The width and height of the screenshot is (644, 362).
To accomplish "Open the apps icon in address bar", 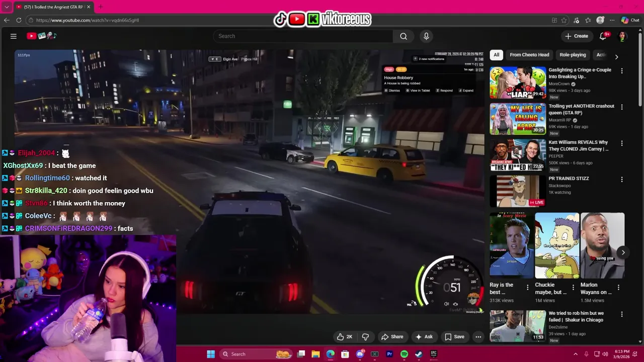I will point(554,20).
